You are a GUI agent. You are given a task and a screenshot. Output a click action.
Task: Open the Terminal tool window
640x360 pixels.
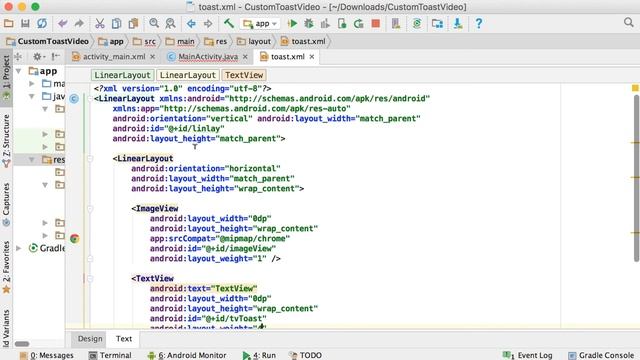click(x=110, y=355)
